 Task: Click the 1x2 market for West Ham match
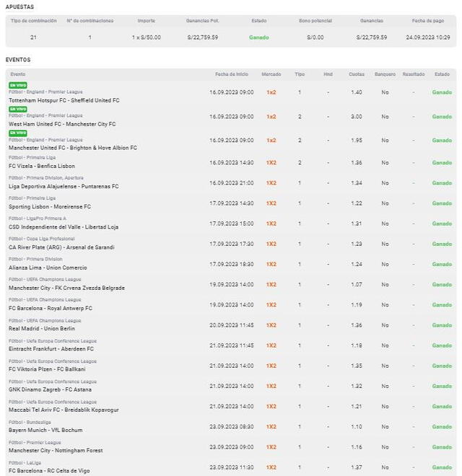pos(271,116)
